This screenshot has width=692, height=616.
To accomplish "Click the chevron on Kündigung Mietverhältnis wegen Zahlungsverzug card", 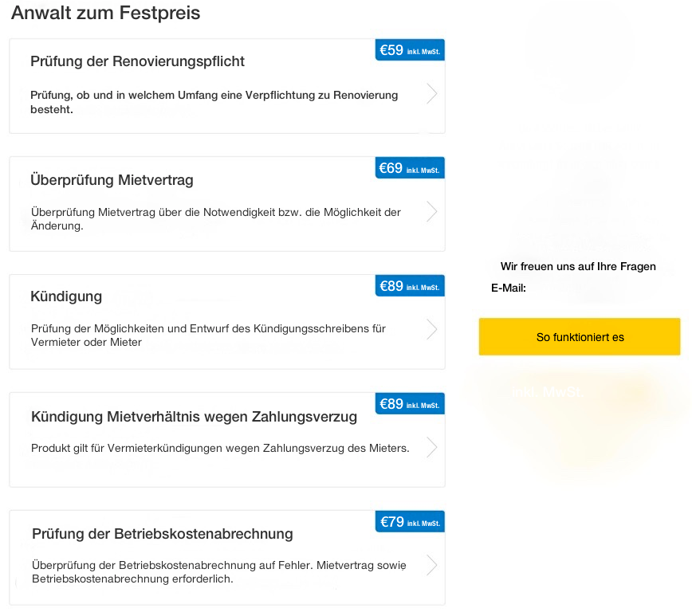I will click(x=431, y=448).
